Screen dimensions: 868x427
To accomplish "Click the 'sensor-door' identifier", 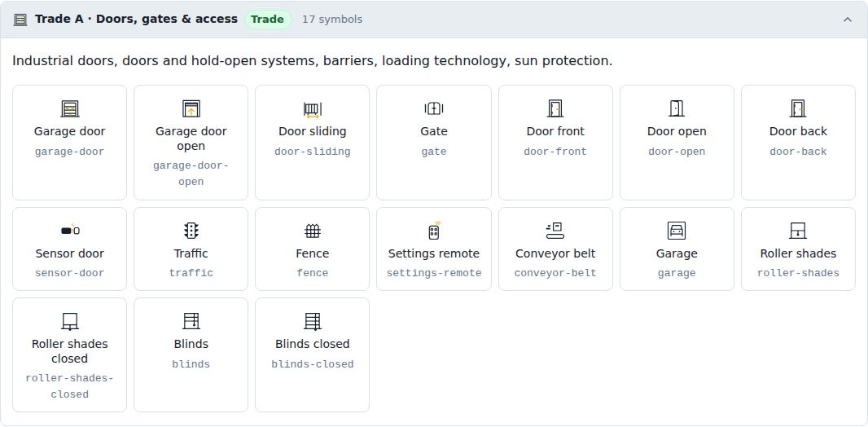I will pos(70,272).
